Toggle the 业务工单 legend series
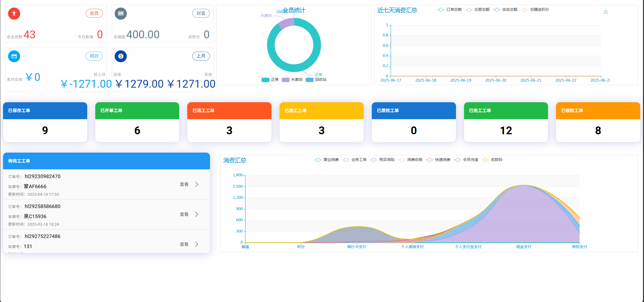 pos(354,160)
